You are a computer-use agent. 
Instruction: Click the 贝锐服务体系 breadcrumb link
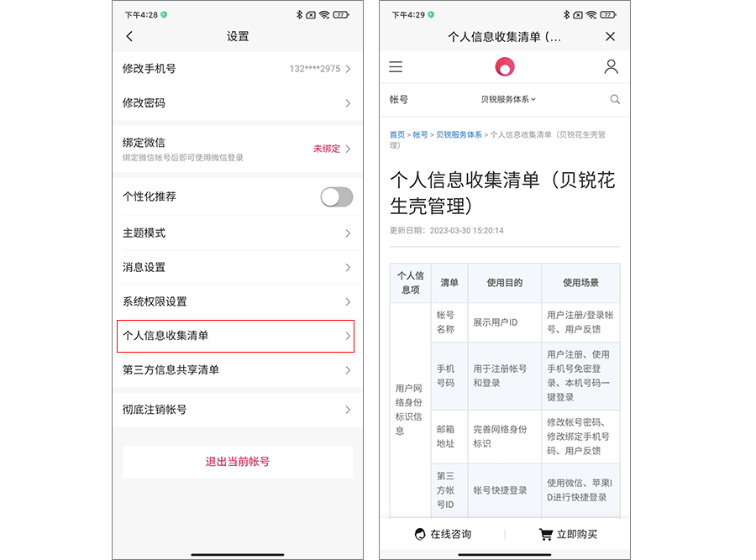coord(459,135)
